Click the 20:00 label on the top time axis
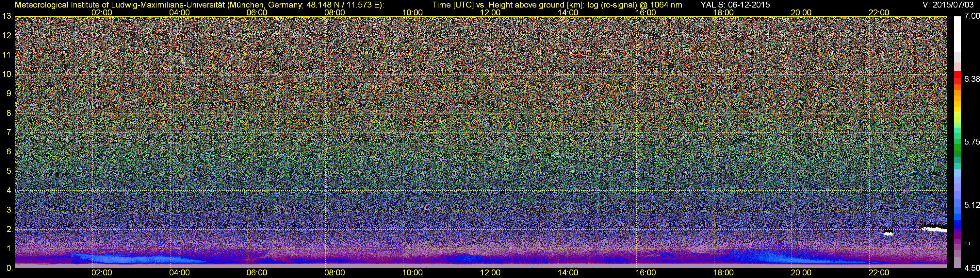This screenshot has width=980, height=278. tap(801, 12)
